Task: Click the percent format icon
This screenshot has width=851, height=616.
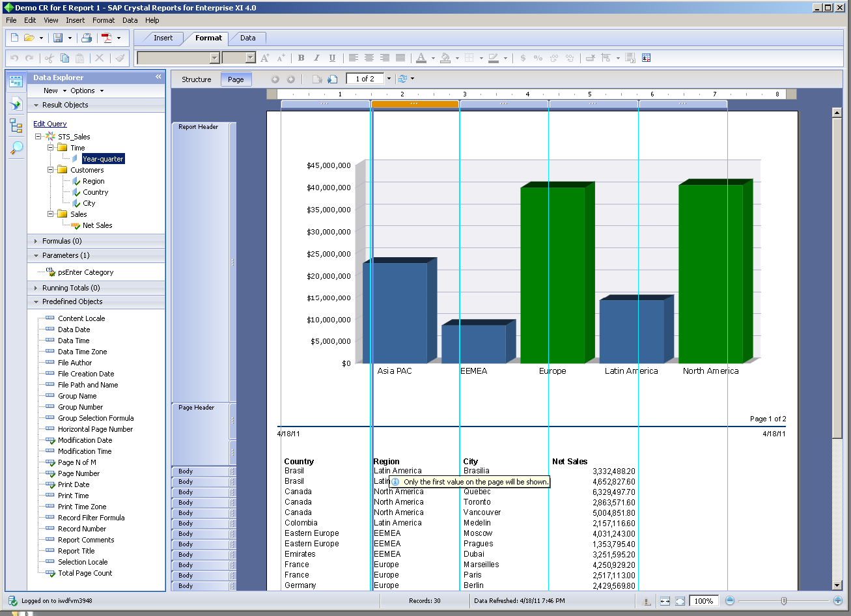Action: point(538,58)
